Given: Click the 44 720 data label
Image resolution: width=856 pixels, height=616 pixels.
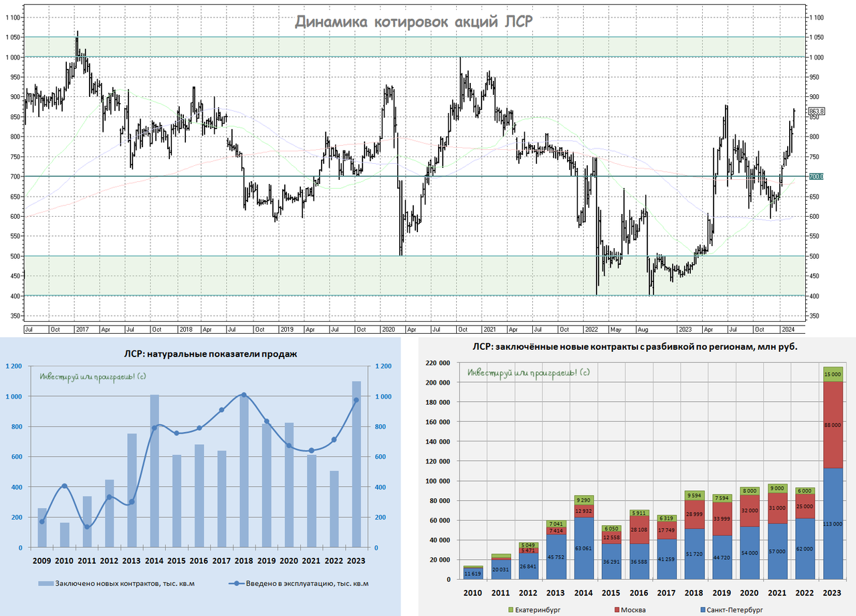Looking at the screenshot, I should pos(722,558).
